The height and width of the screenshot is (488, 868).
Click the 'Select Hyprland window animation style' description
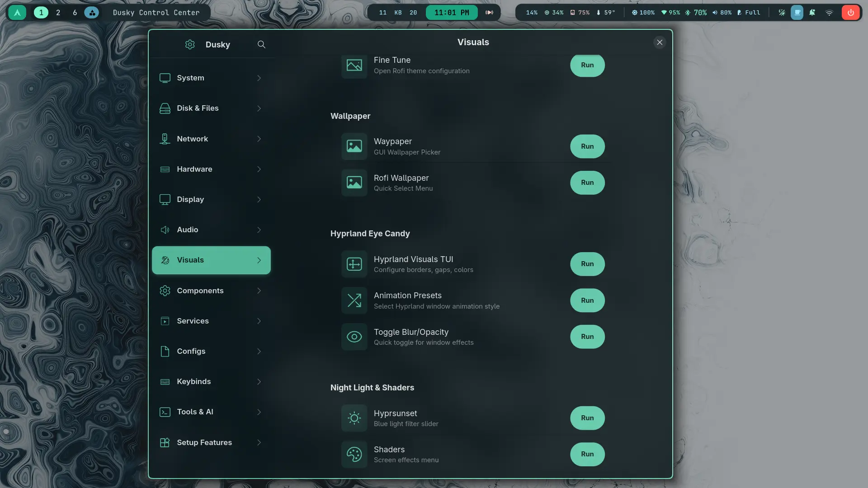(437, 306)
